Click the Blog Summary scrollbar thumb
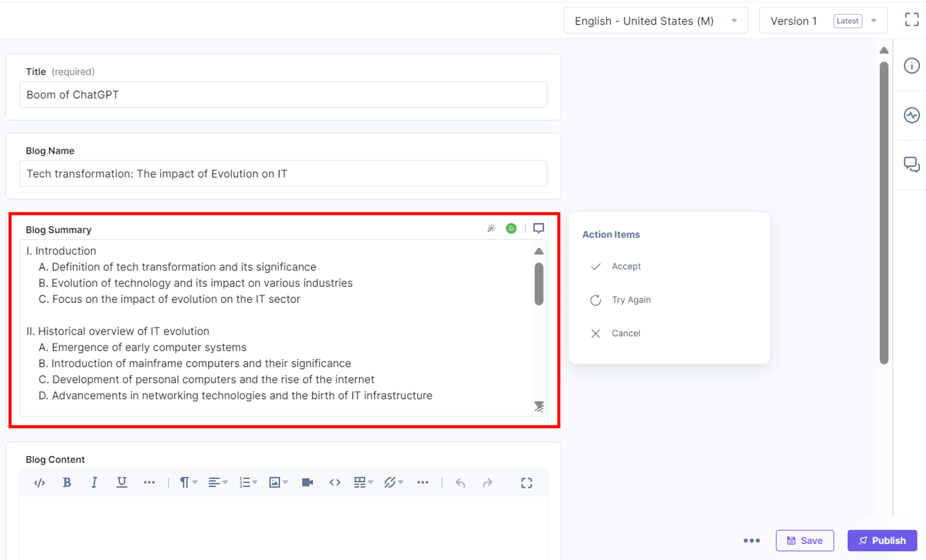The image size is (926, 560). click(539, 284)
